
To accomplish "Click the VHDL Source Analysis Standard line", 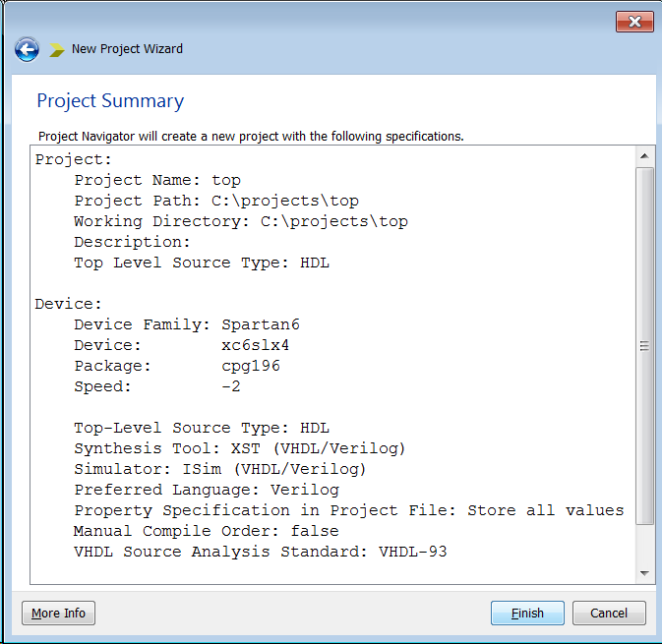I will click(x=261, y=552).
